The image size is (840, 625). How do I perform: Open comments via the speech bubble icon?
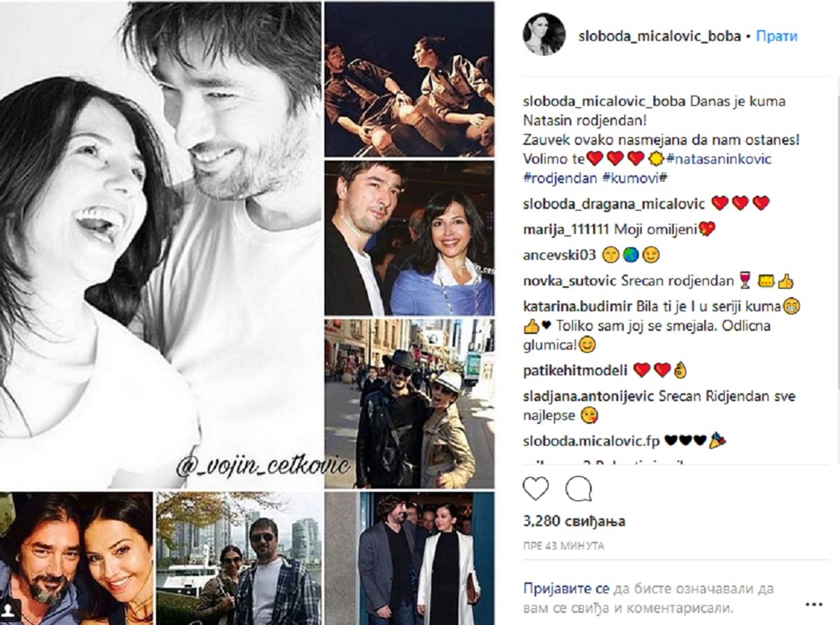[578, 489]
